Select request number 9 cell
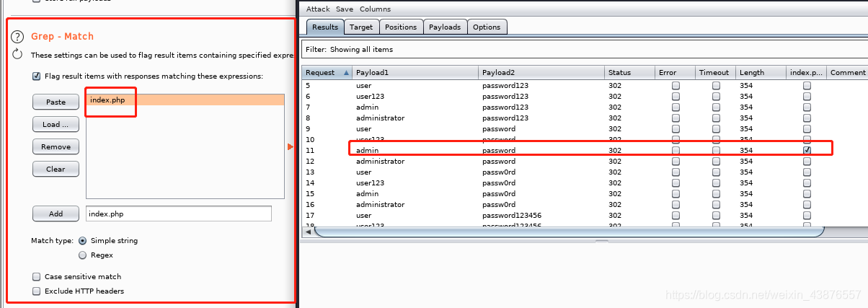 pyautogui.click(x=308, y=128)
